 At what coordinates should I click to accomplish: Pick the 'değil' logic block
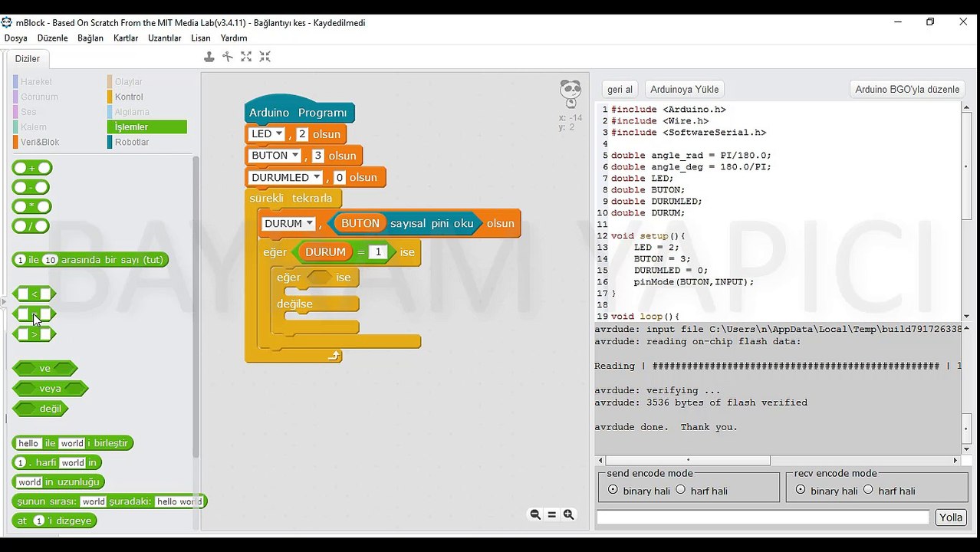coord(41,409)
